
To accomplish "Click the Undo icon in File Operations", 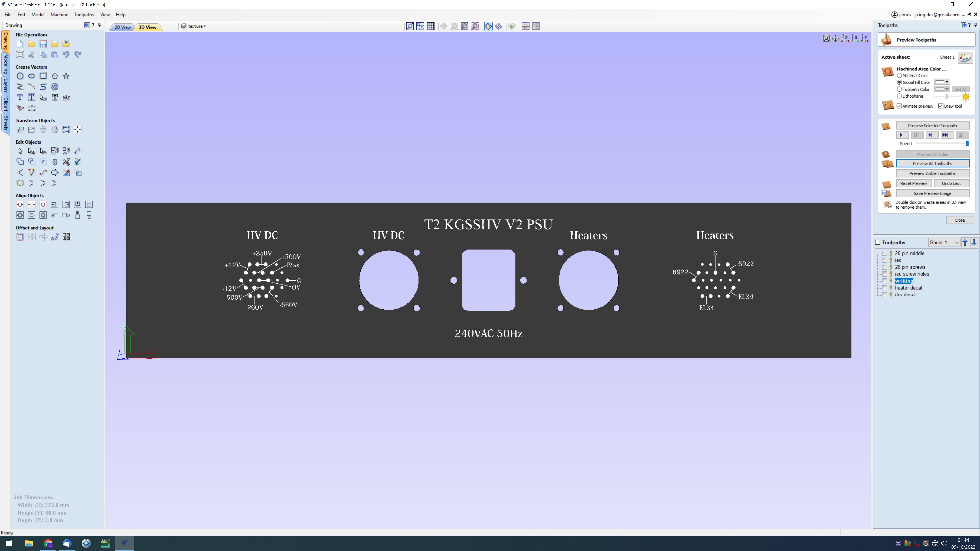I will [x=66, y=54].
